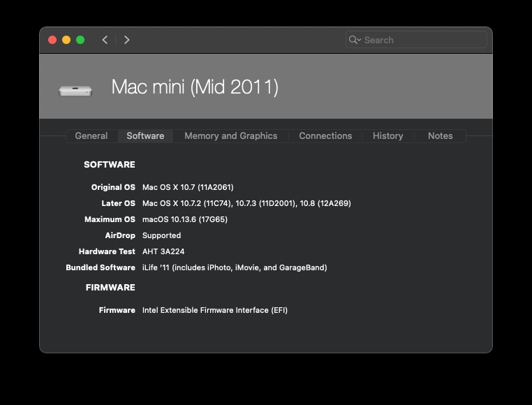Click the FIRMWARE section heading
Viewport: 532px width, 405px height.
coord(110,288)
